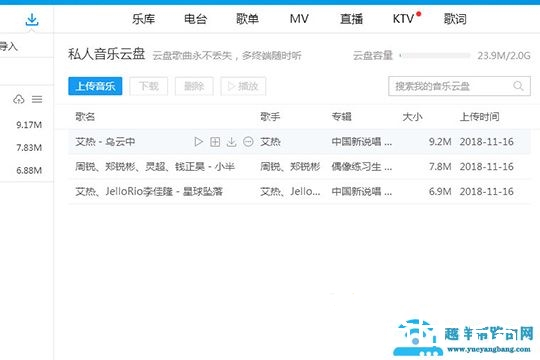Click the 6.88M entry in sidebar
This screenshot has height=360, width=540.
[29, 170]
